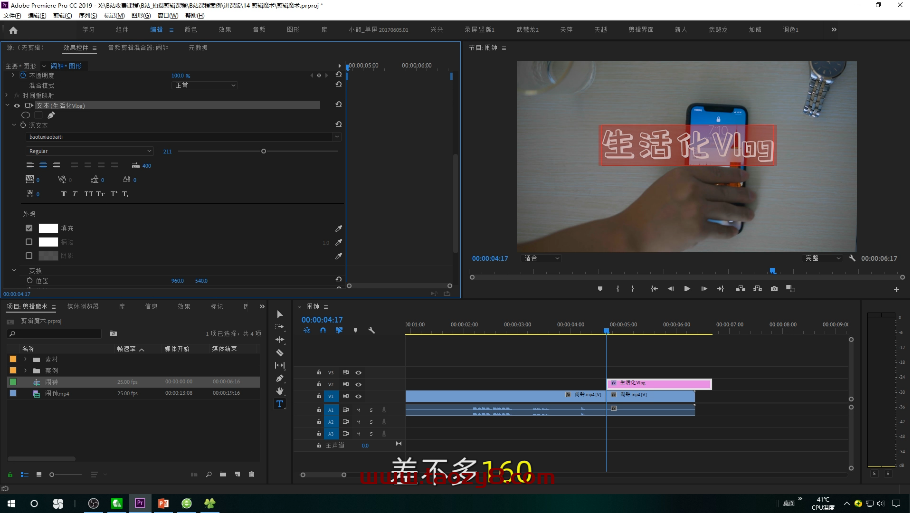Create rectangle mask for text layer
The height and width of the screenshot is (514, 910).
click(39, 115)
